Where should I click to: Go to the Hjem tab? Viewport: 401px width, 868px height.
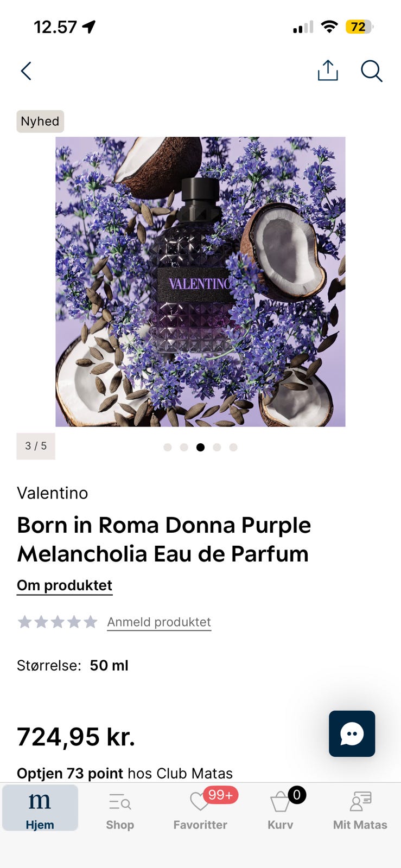40,808
